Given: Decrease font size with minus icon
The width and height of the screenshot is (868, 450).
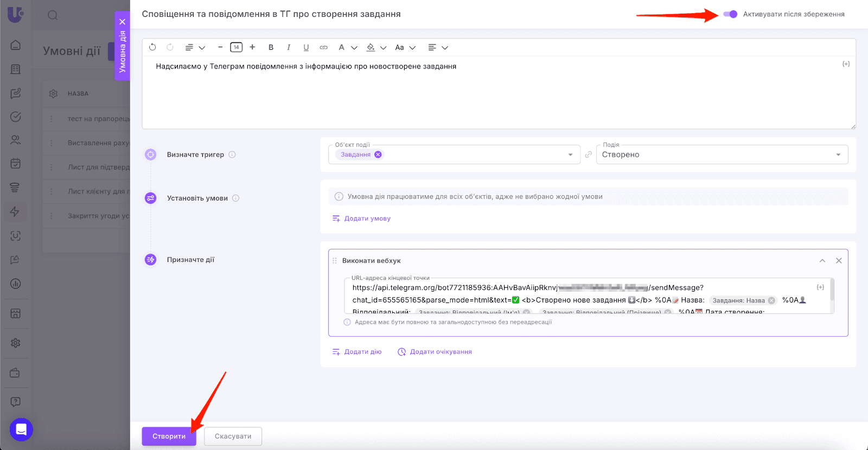Looking at the screenshot, I should (220, 47).
